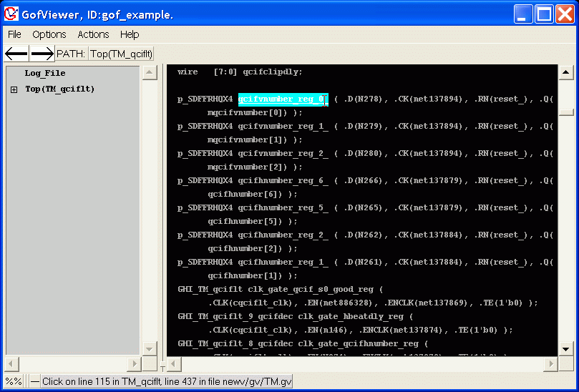The height and width of the screenshot is (392, 579).
Task: Click the Top(TM_qciflt) path button
Action: [x=121, y=54]
